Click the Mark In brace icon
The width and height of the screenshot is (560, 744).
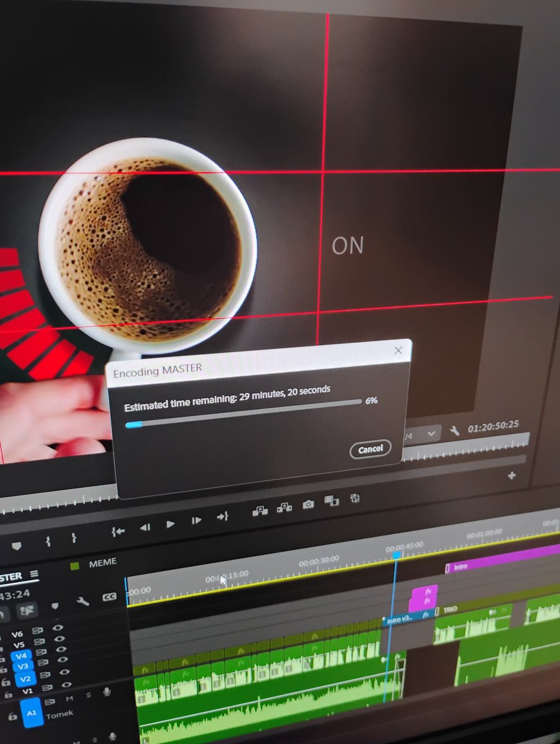click(x=48, y=541)
